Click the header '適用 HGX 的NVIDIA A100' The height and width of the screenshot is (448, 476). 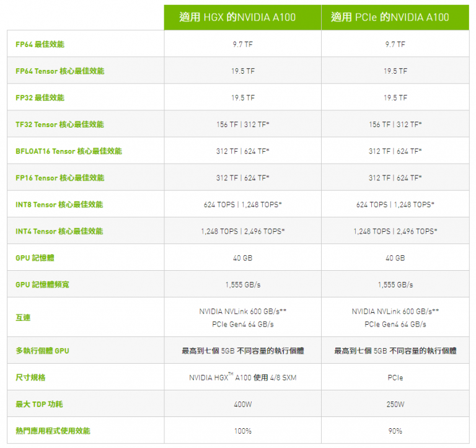237,17
